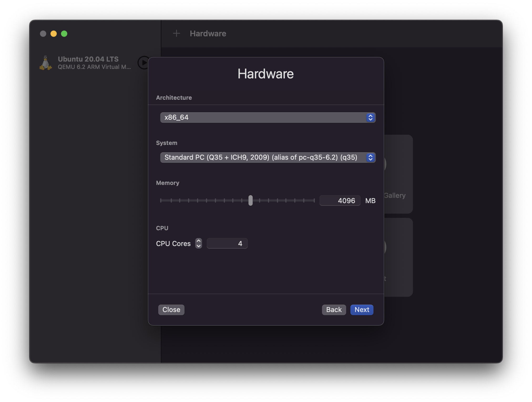Image resolution: width=532 pixels, height=402 pixels.
Task: Click the yellow minimize window button
Action: pos(54,34)
